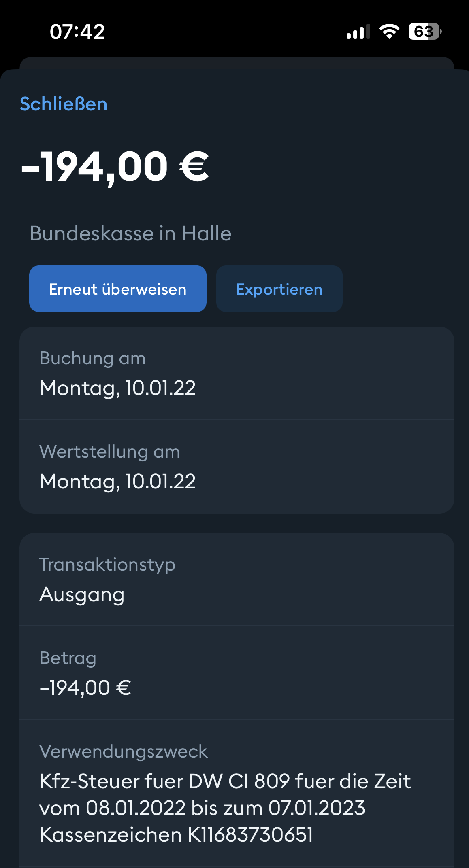
Task: Select the Kfz-Steuer purpose text
Action: click(x=225, y=781)
